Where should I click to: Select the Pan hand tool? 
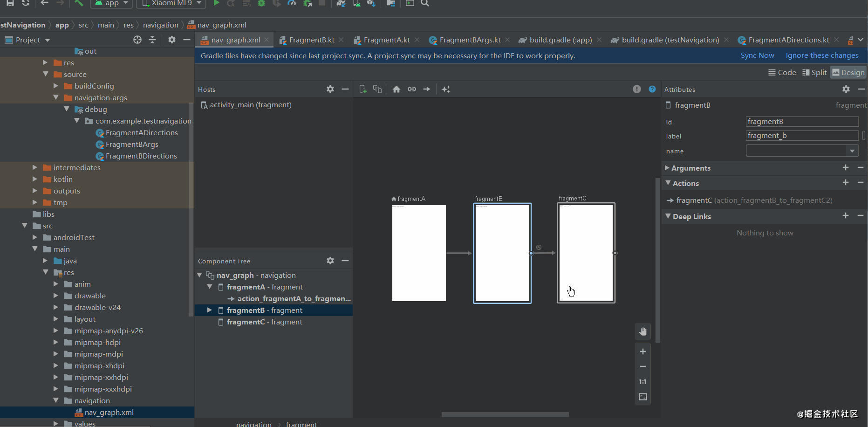pyautogui.click(x=643, y=331)
